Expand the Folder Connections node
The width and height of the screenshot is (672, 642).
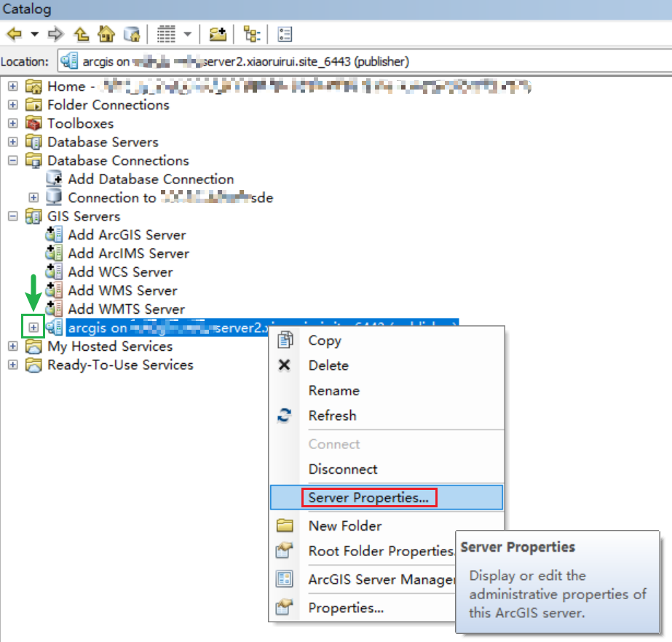click(x=13, y=105)
